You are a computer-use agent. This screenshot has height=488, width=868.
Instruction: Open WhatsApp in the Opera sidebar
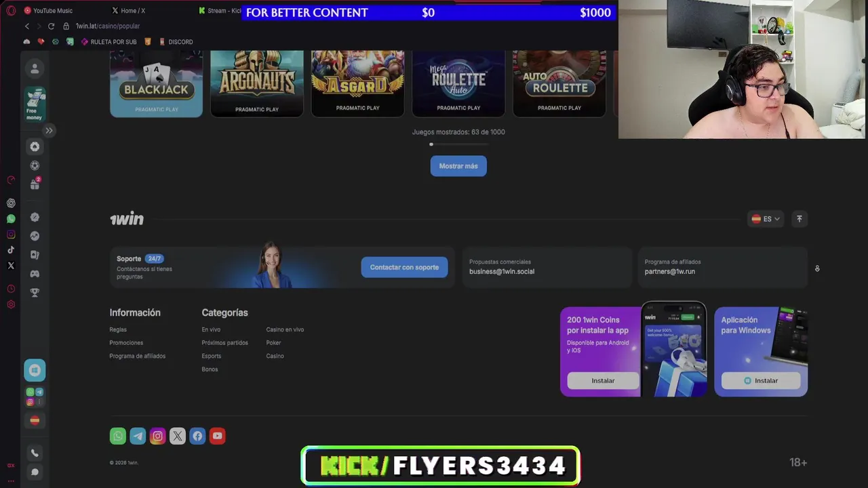[x=11, y=219]
